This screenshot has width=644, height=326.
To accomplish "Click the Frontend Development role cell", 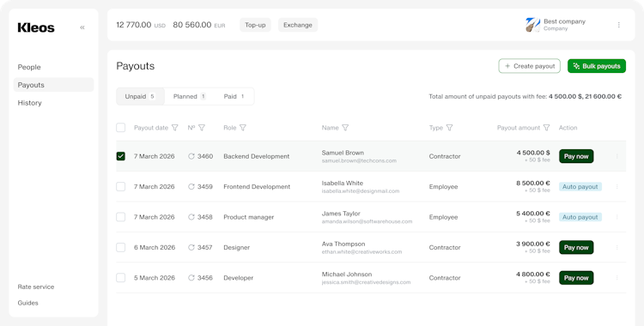I will pyautogui.click(x=257, y=187).
